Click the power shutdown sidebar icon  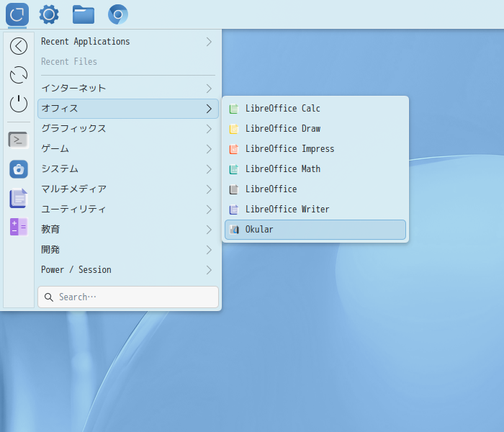(x=19, y=104)
